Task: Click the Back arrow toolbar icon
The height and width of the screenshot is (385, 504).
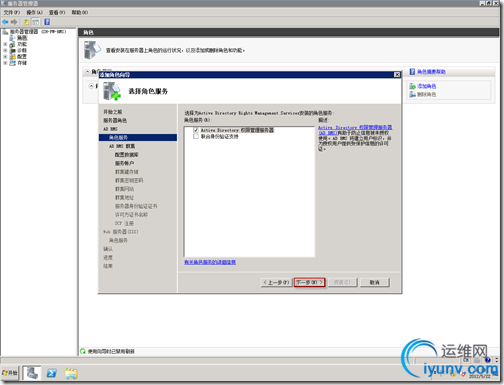Action: tap(5, 22)
